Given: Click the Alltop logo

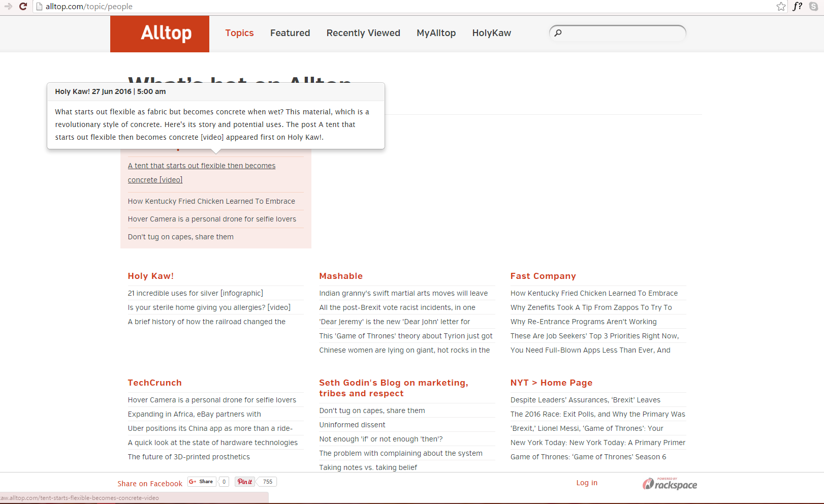Looking at the screenshot, I should click(160, 34).
